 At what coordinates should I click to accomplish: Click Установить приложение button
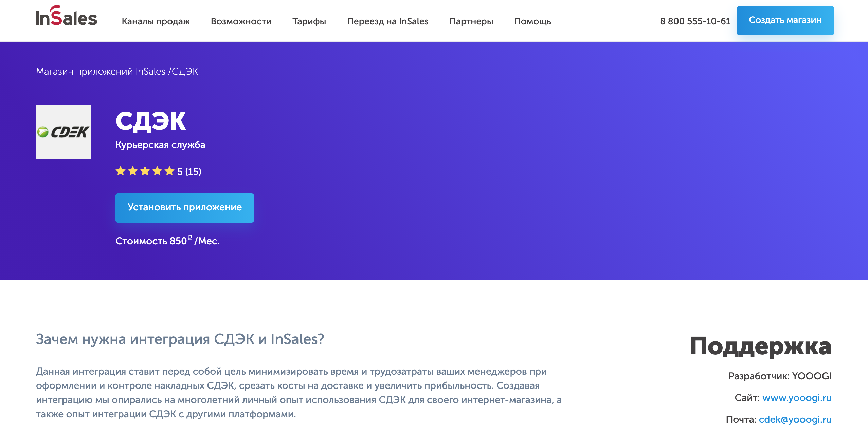tap(185, 208)
